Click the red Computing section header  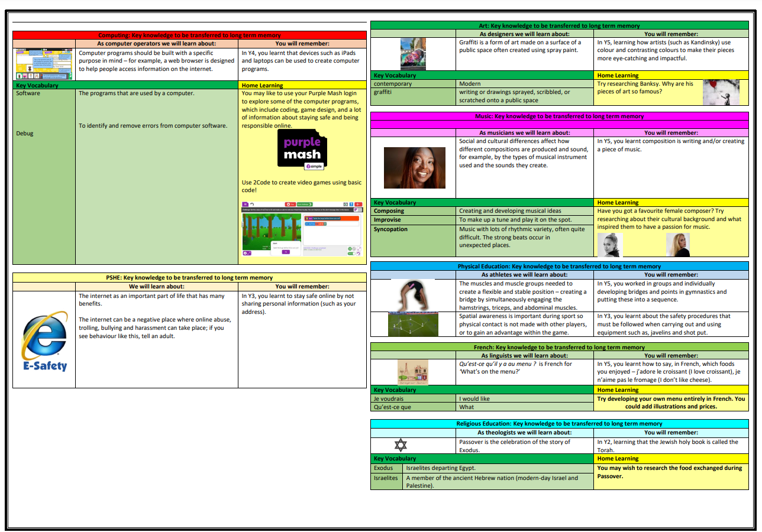tap(189, 35)
